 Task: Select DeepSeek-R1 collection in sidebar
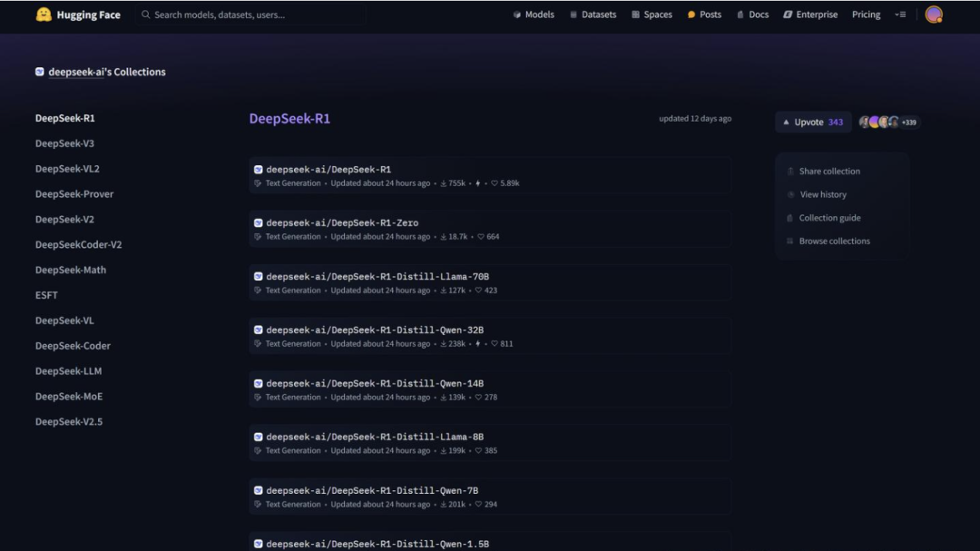pyautogui.click(x=65, y=118)
